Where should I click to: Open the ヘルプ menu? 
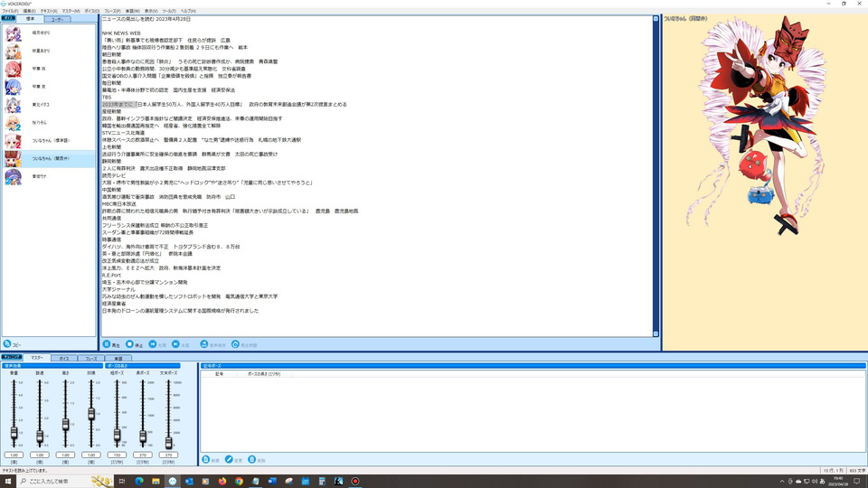pyautogui.click(x=188, y=11)
